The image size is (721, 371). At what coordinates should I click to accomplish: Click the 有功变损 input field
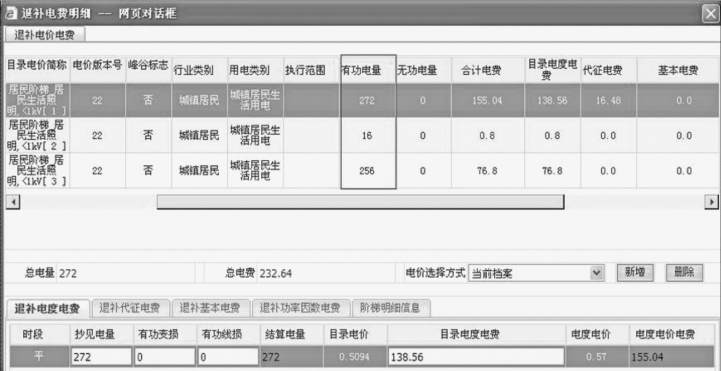tap(165, 357)
